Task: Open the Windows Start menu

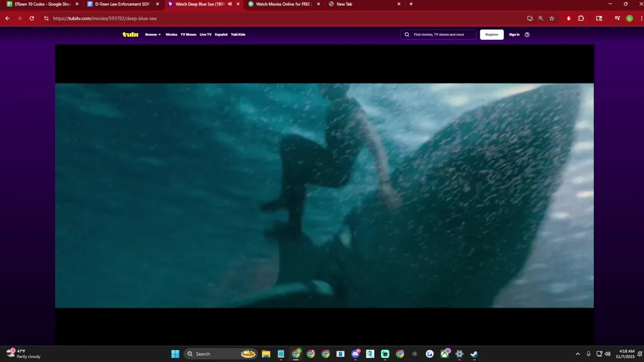Action: [x=175, y=354]
